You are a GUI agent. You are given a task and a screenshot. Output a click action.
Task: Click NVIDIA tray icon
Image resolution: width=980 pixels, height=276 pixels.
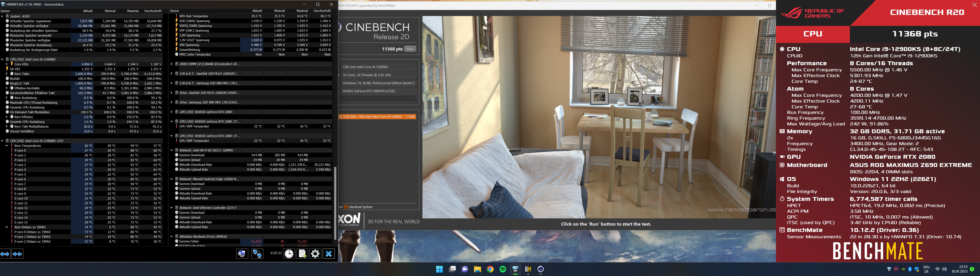point(903,269)
